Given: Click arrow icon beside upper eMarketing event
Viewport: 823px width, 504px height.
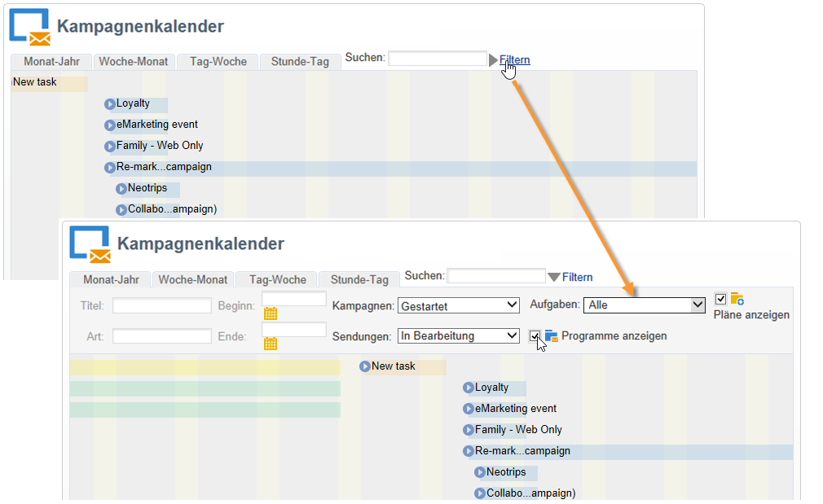Looking at the screenshot, I should (110, 125).
